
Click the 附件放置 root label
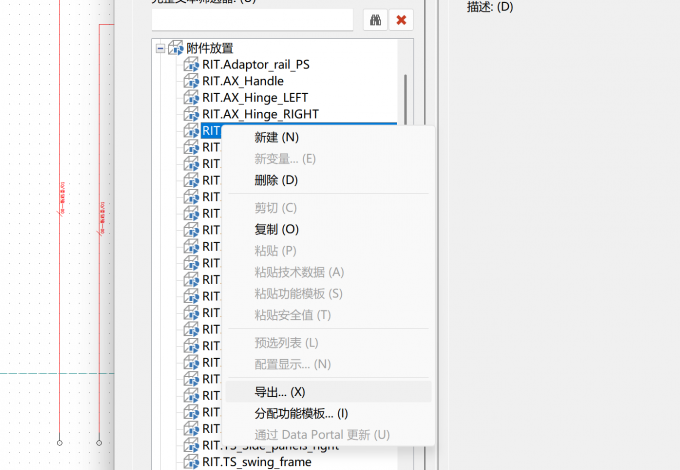pos(209,48)
